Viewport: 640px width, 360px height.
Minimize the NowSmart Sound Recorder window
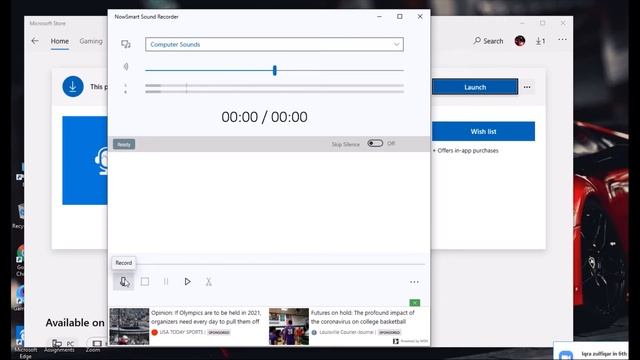click(380, 17)
